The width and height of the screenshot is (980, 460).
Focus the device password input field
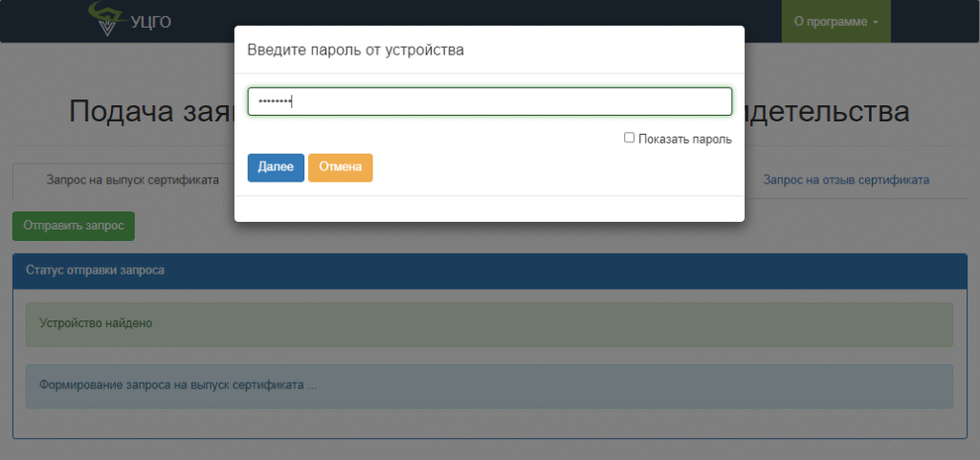(489, 101)
